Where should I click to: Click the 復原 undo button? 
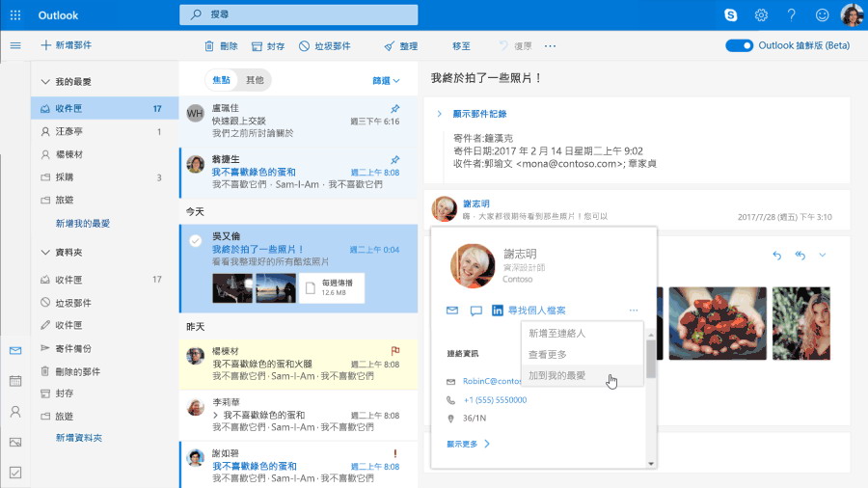[515, 46]
